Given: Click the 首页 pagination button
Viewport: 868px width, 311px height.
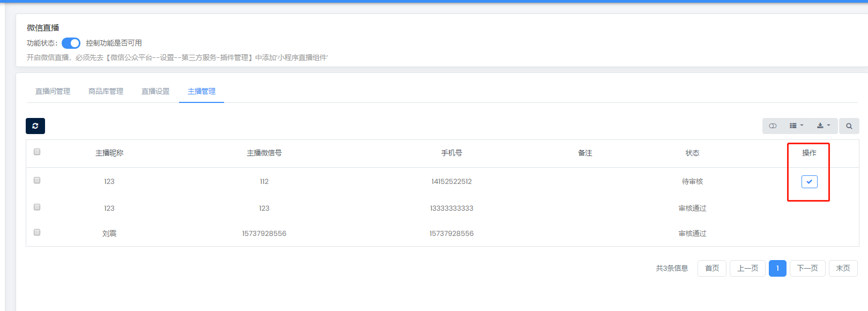Looking at the screenshot, I should pos(712,268).
